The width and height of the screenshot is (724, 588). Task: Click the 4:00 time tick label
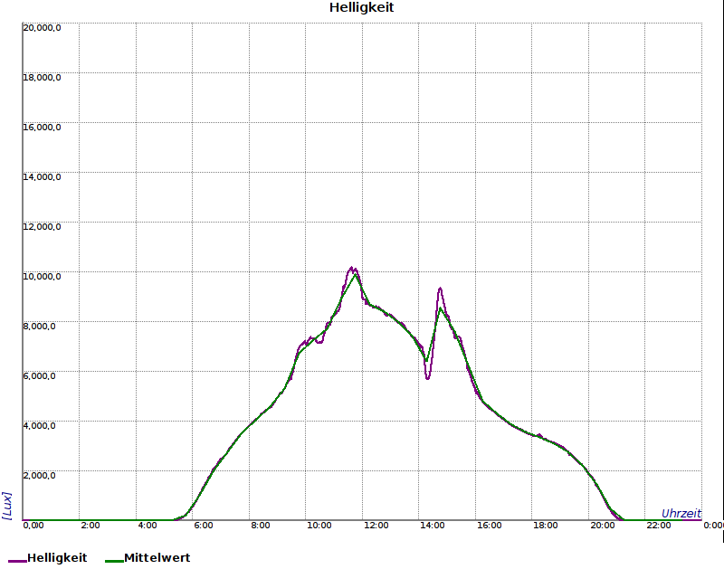[148, 526]
